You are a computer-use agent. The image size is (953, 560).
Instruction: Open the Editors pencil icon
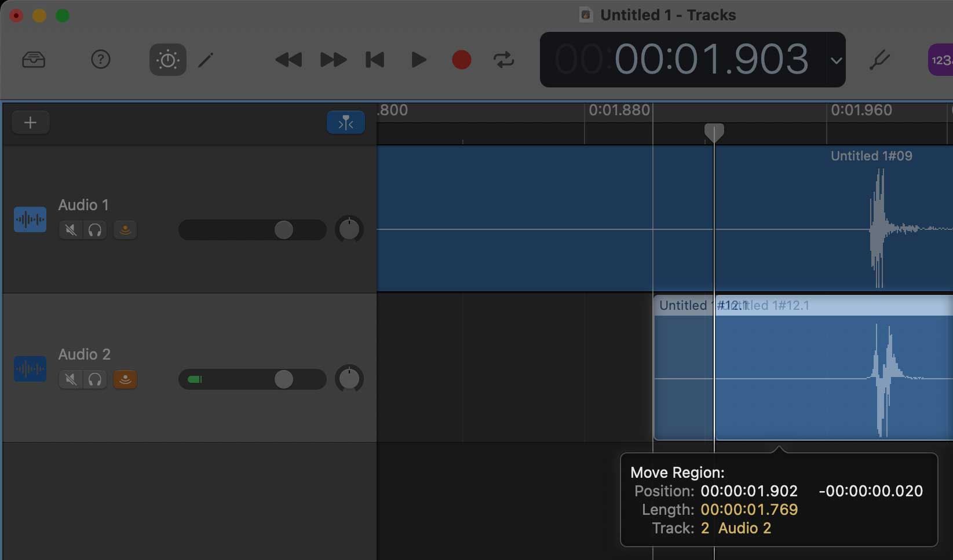coord(206,60)
